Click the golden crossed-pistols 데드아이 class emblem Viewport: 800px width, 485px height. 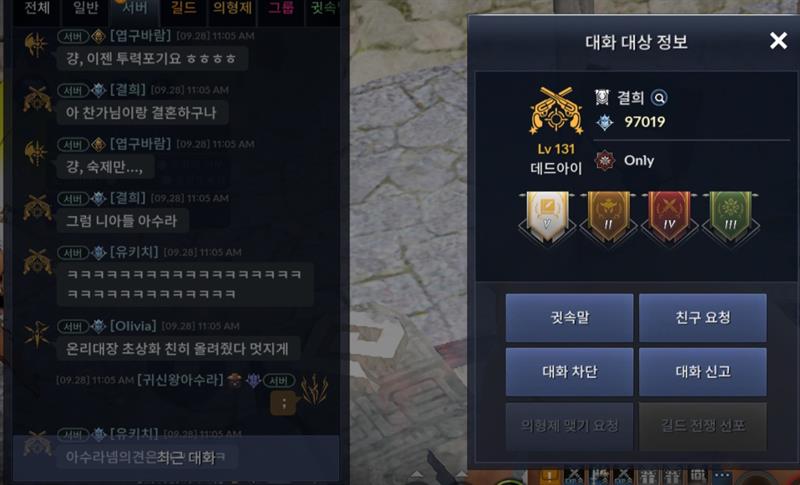click(556, 111)
